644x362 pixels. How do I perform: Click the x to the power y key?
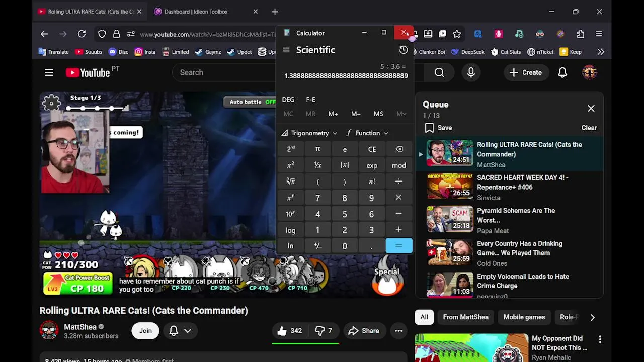click(x=290, y=198)
